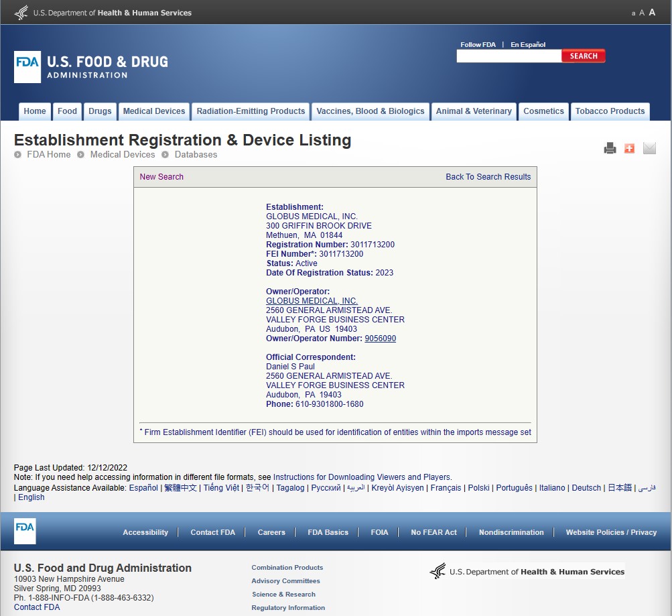
Task: Click Medical Devices breadcrumb link
Action: click(123, 154)
